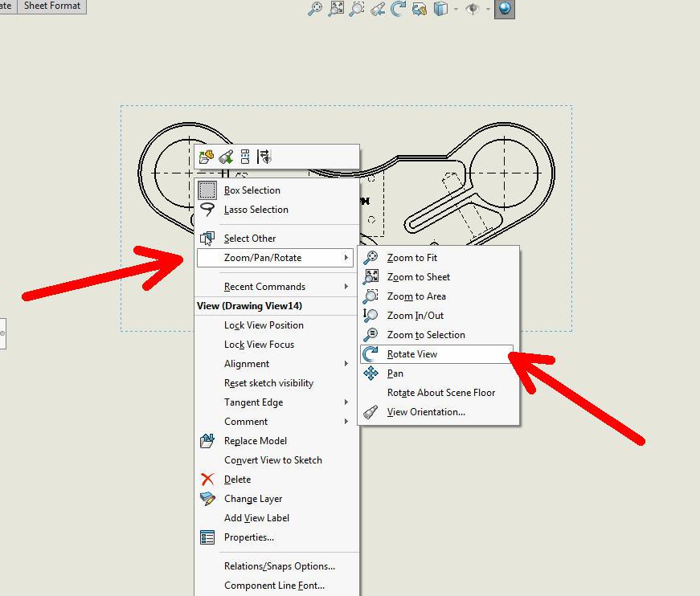Click Delete to remove Drawing View14
The image size is (700, 596).
(x=237, y=479)
